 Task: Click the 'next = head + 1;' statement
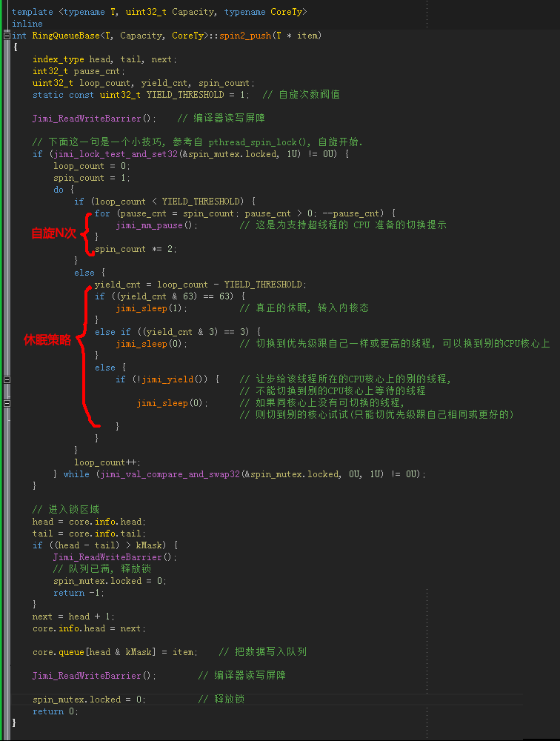click(x=74, y=617)
